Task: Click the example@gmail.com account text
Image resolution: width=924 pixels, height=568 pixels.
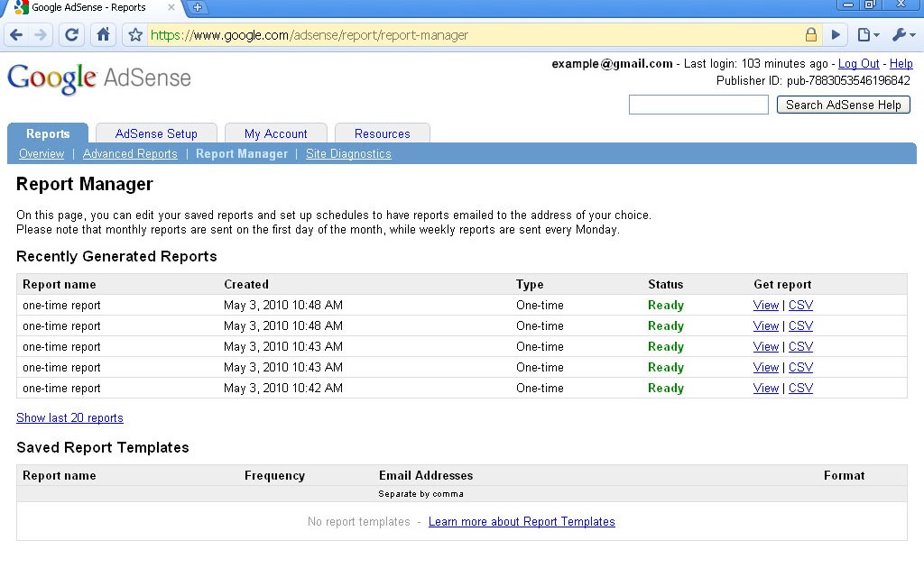Action: point(612,64)
